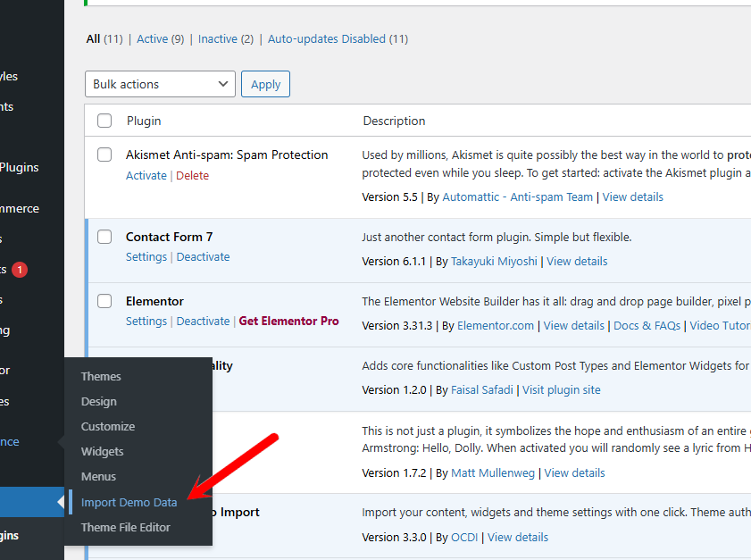
Task: Open Import Demo Data submenu item
Action: (x=129, y=502)
